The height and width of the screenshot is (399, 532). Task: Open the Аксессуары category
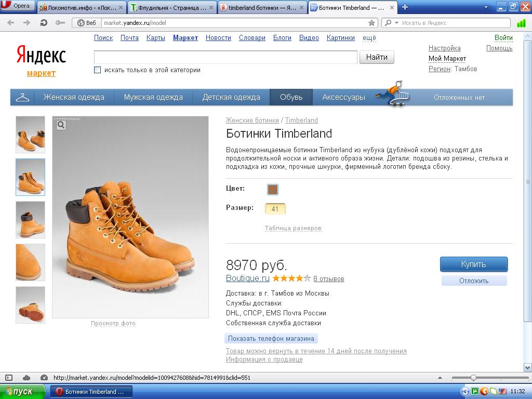(344, 97)
